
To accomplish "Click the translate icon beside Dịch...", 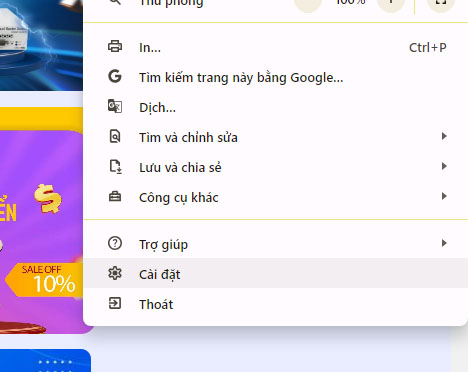I will click(x=115, y=106).
